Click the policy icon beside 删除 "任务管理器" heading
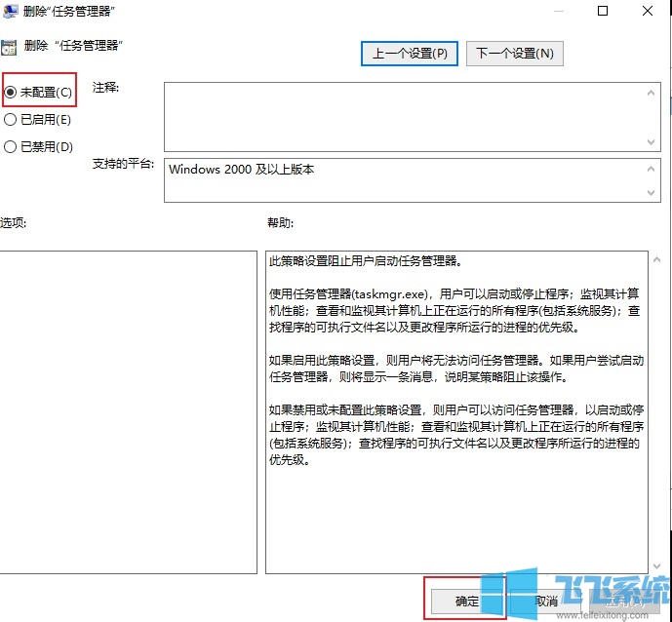 (x=9, y=47)
